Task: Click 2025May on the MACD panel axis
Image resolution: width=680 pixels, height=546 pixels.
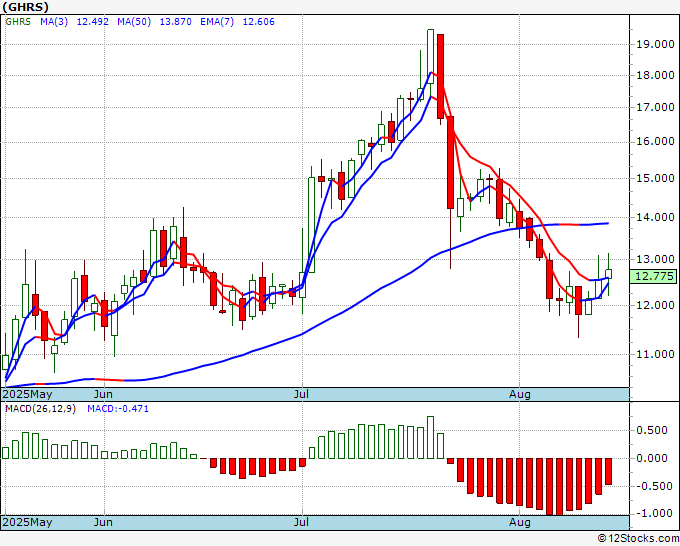Action: (x=27, y=522)
